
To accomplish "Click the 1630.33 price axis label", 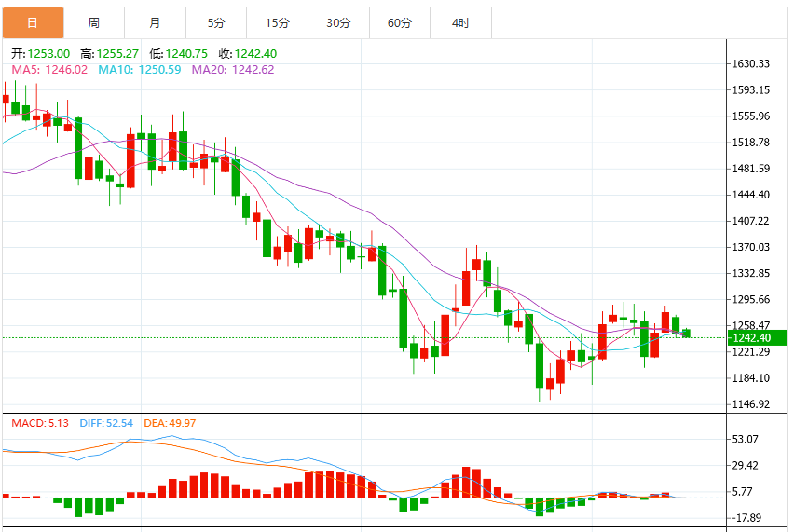I will click(x=751, y=63).
